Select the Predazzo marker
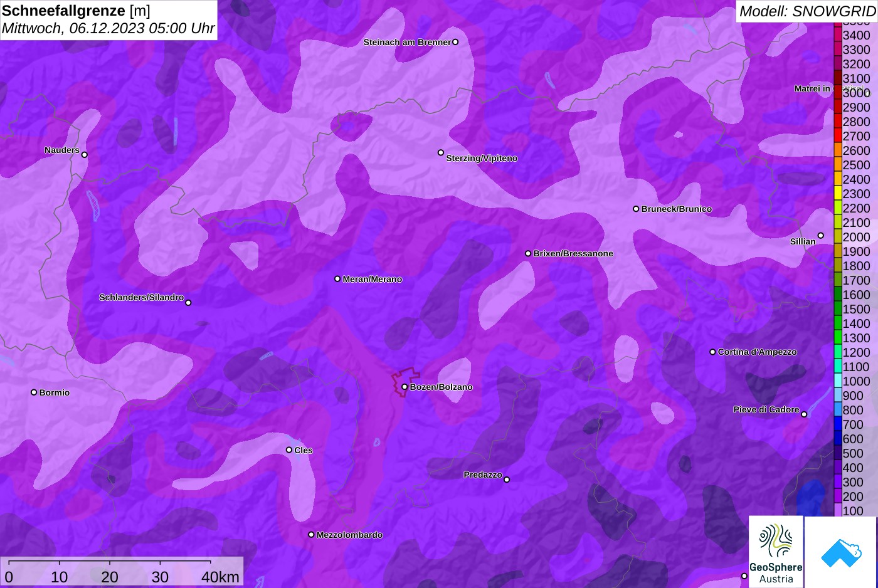Image resolution: width=878 pixels, height=588 pixels. [x=507, y=480]
